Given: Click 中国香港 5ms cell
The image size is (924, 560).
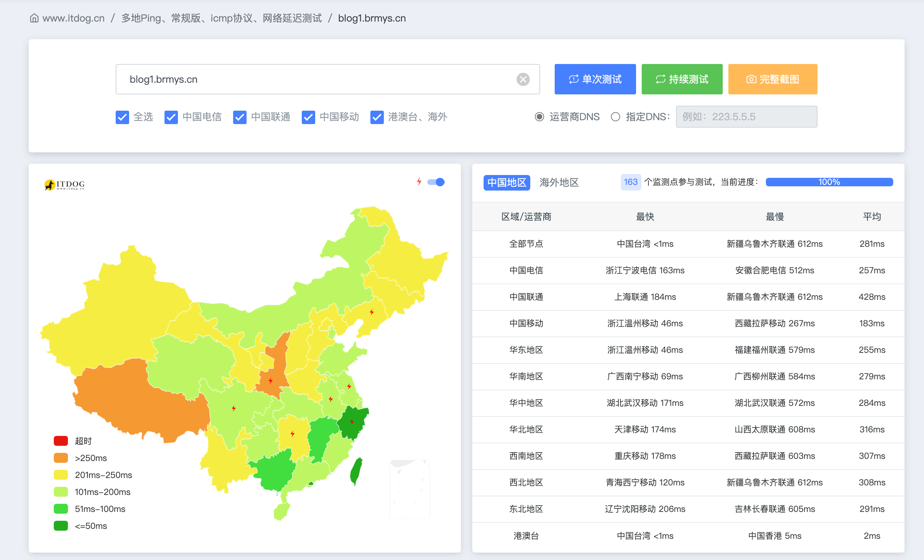Looking at the screenshot, I should 775,536.
